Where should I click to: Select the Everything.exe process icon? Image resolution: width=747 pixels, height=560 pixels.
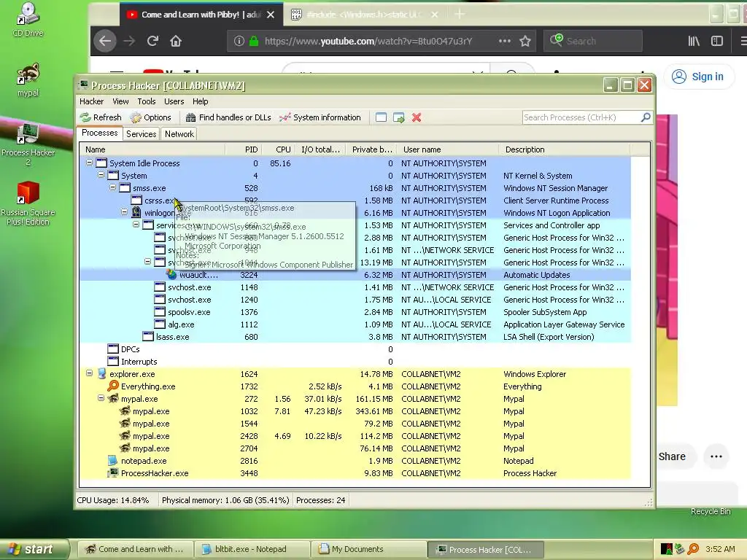point(113,386)
